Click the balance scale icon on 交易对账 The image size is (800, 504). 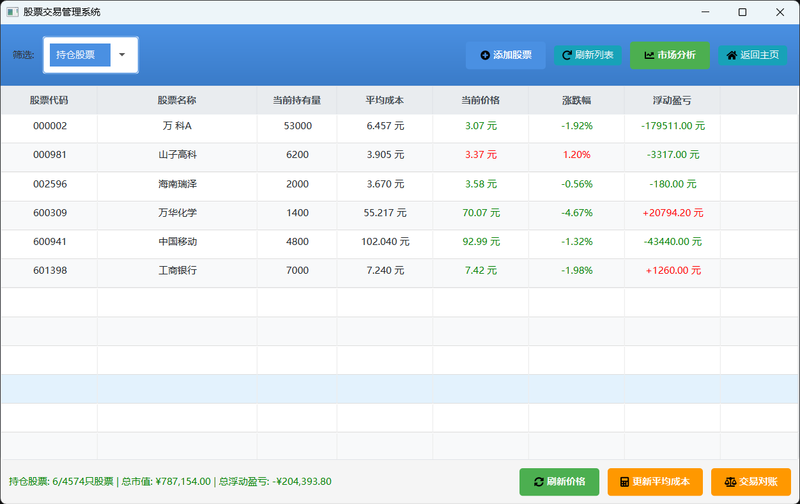[x=730, y=482]
